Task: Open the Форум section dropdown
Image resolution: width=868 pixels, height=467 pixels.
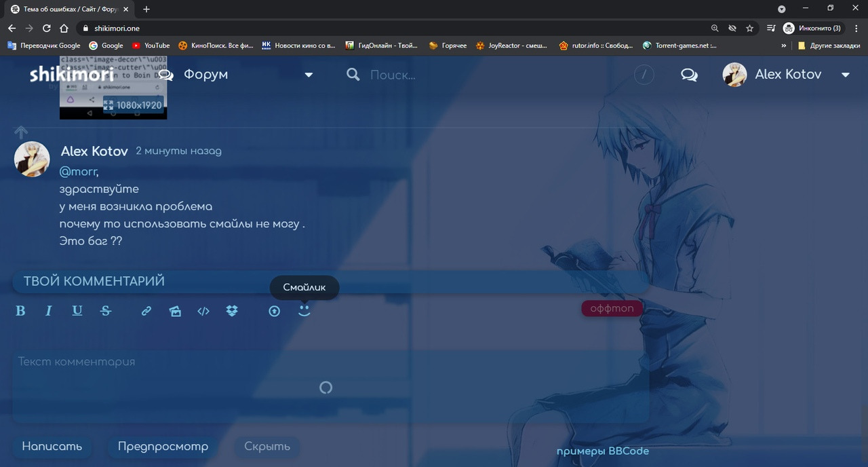Action: [309, 75]
